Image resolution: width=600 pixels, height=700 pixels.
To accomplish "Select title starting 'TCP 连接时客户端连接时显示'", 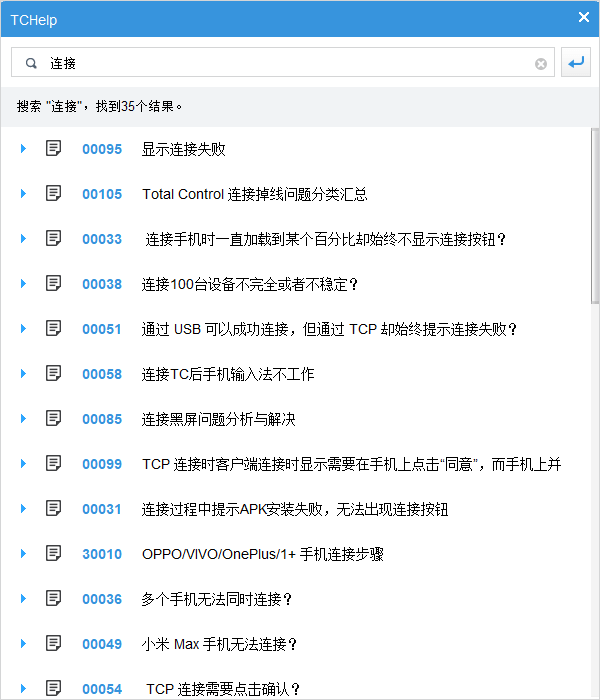I will [x=351, y=464].
